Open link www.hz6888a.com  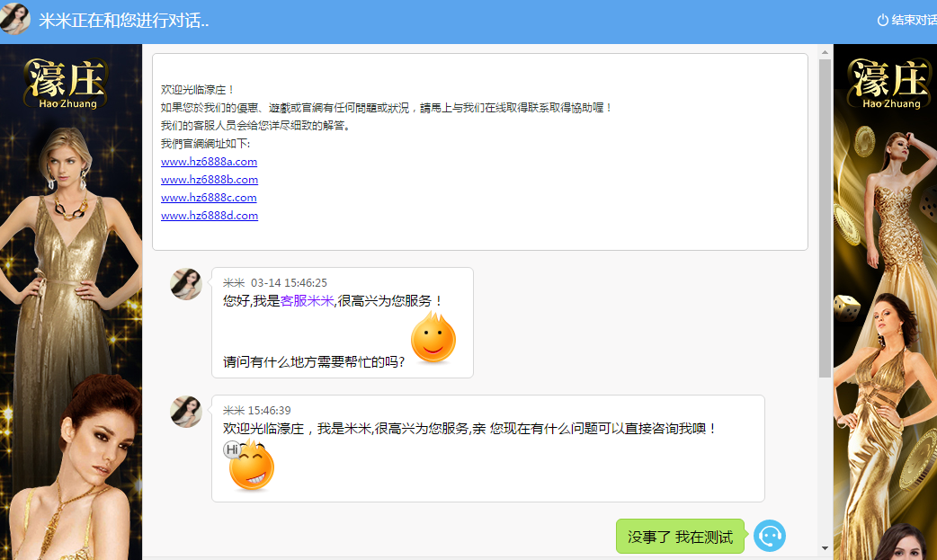click(209, 162)
